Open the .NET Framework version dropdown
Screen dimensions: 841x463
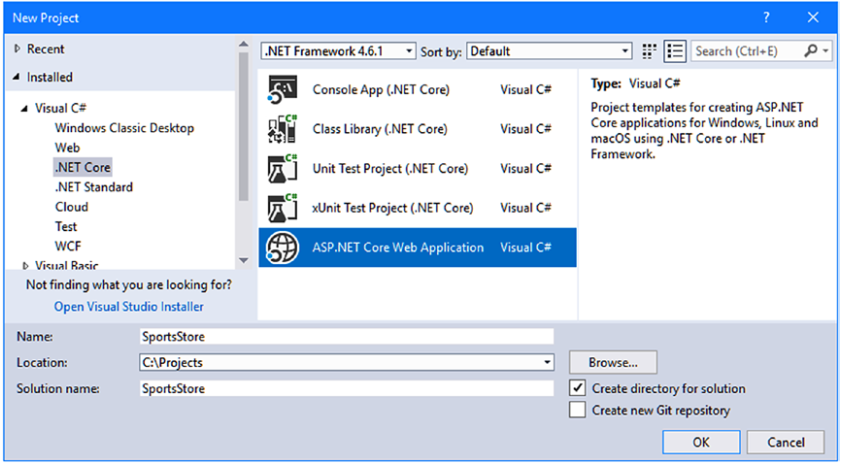tap(409, 51)
